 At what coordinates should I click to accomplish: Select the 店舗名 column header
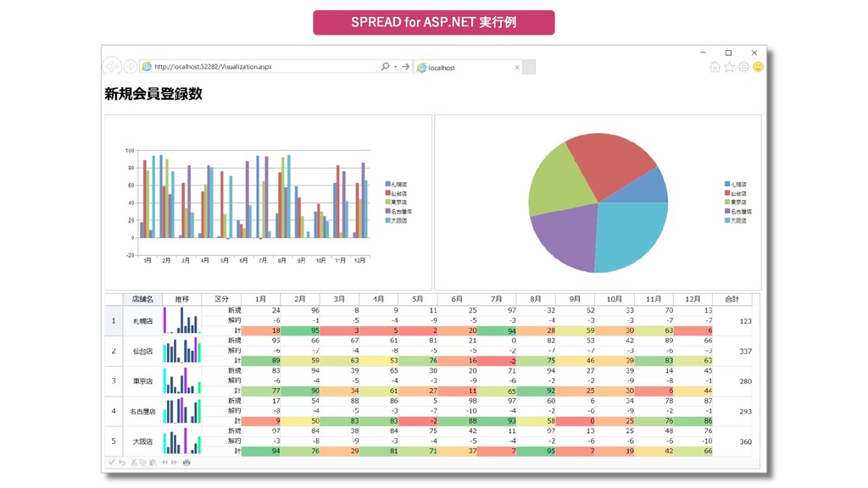coord(142,299)
